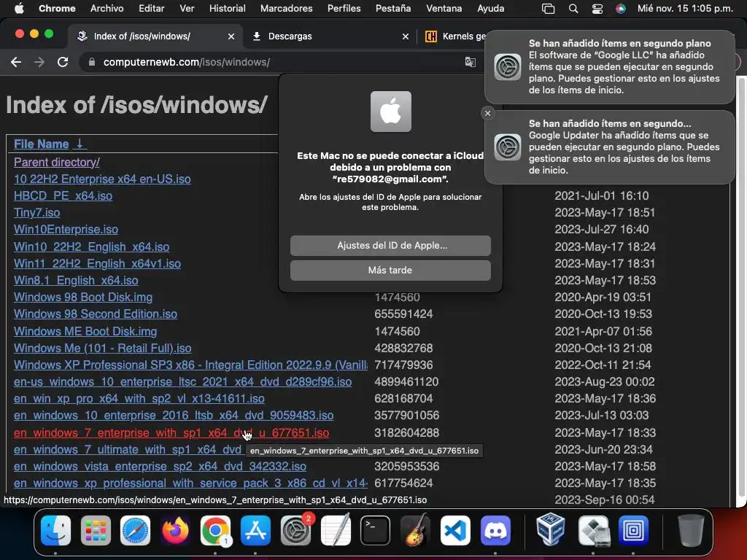This screenshot has width=747, height=560.
Task: Reload the current page
Action: (63, 62)
